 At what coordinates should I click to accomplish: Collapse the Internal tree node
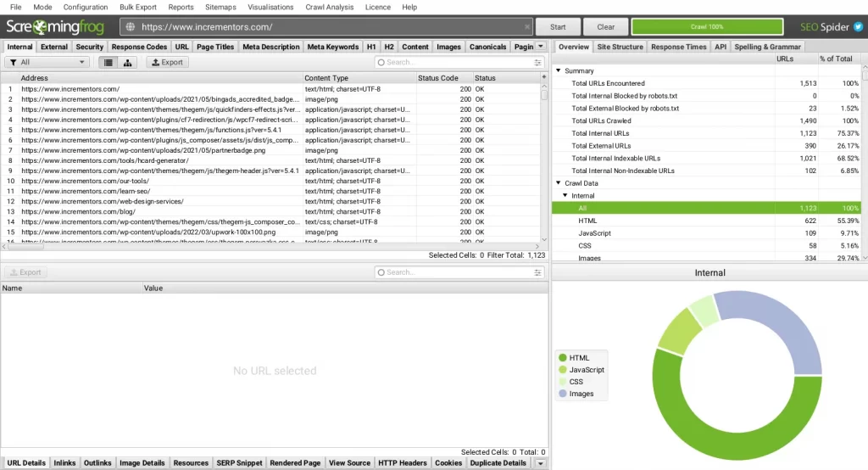click(565, 195)
